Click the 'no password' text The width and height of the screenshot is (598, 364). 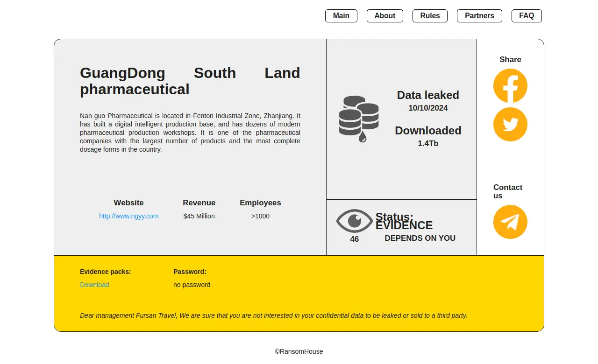pyautogui.click(x=192, y=285)
